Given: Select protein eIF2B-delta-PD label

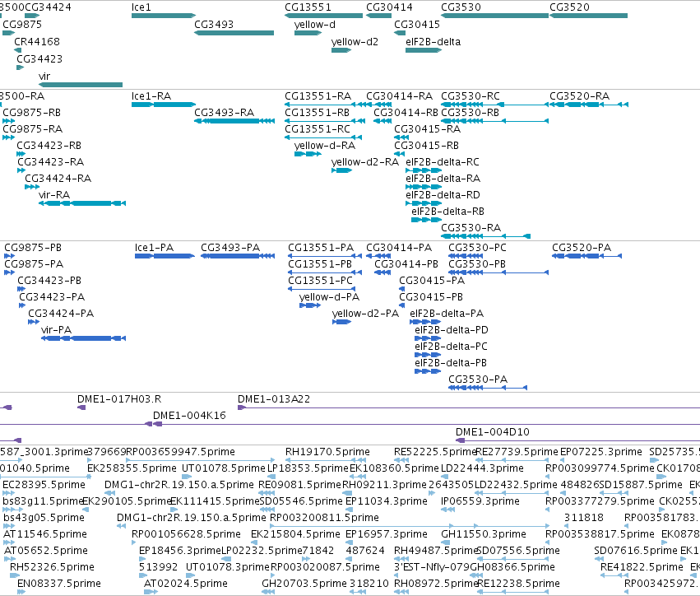Looking at the screenshot, I should pyautogui.click(x=452, y=330).
